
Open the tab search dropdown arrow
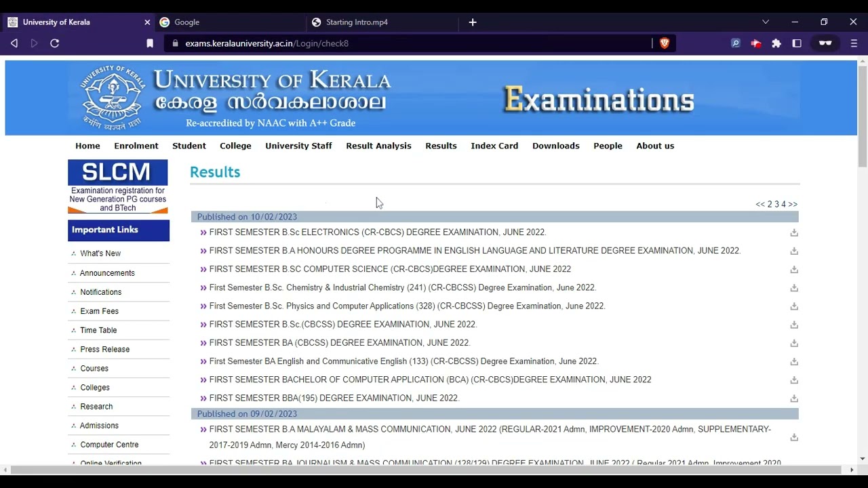coord(766,22)
